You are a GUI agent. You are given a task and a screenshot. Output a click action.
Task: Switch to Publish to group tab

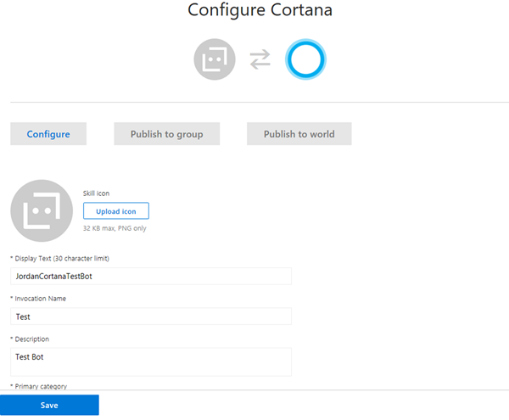(x=166, y=134)
